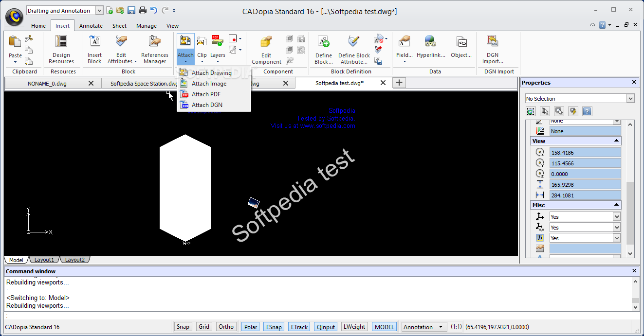Close the NONAME_0.dwg tab
Viewport: 644px width, 336px height.
pyautogui.click(x=91, y=83)
